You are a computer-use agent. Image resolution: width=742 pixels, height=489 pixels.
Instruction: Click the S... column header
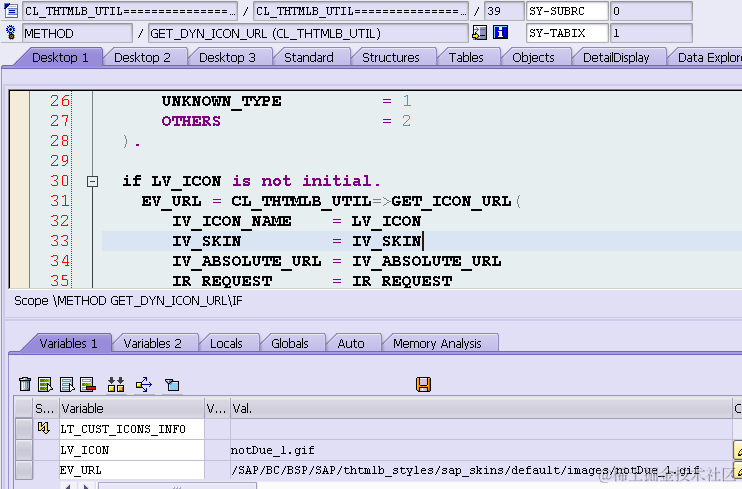click(x=46, y=408)
